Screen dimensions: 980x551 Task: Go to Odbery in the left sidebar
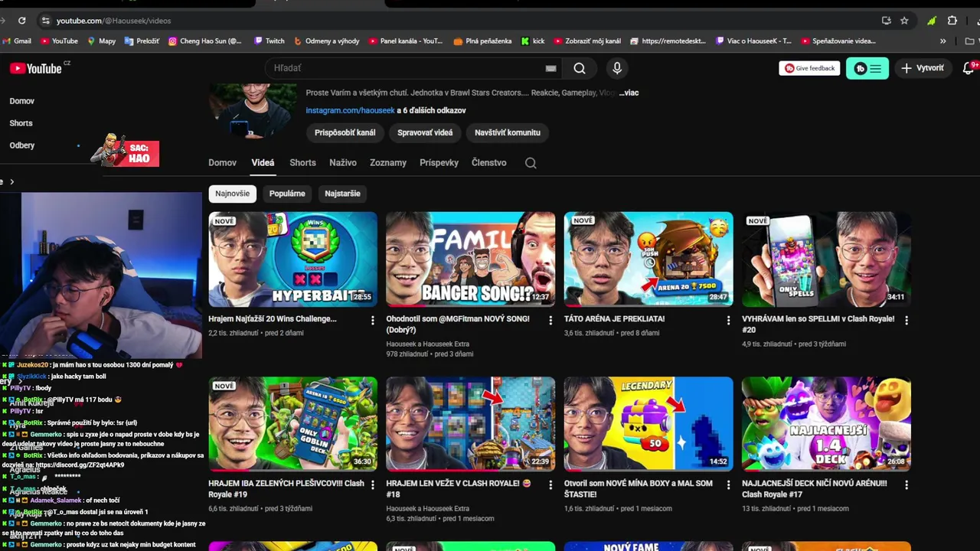[21, 145]
